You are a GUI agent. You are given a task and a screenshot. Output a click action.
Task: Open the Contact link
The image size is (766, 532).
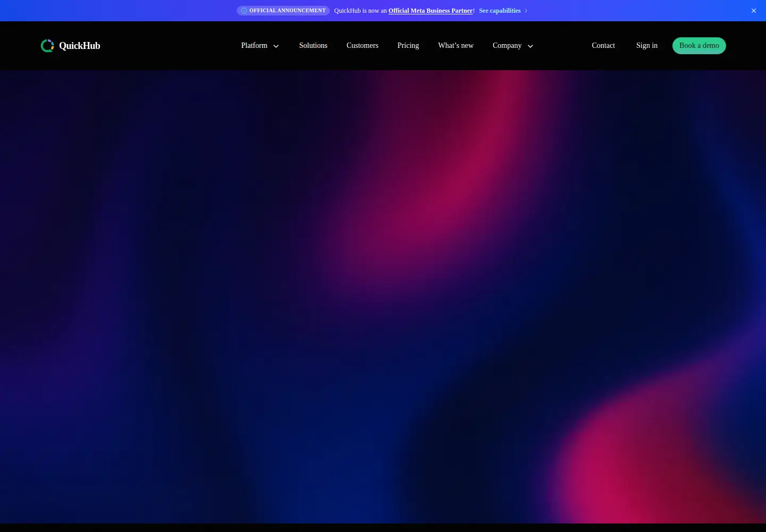(x=603, y=46)
